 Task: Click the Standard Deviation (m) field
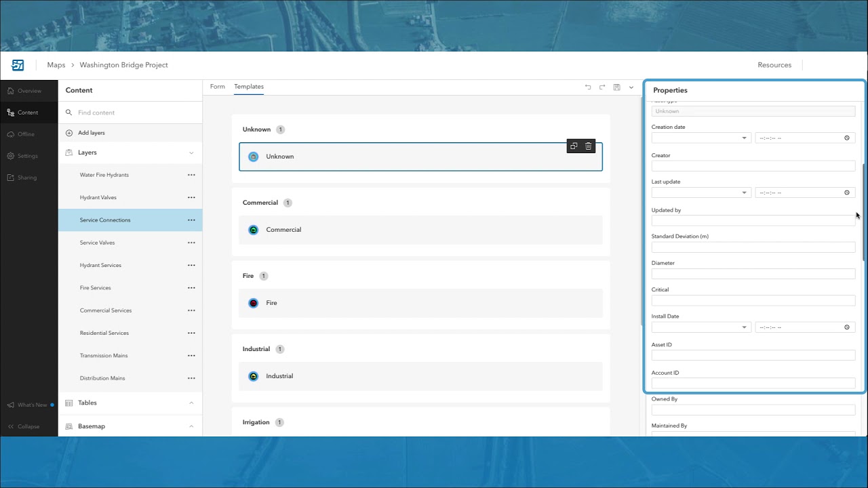(x=753, y=247)
